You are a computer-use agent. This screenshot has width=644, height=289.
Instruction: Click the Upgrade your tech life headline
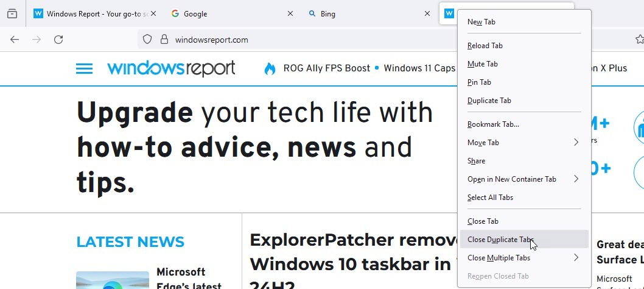(254, 148)
